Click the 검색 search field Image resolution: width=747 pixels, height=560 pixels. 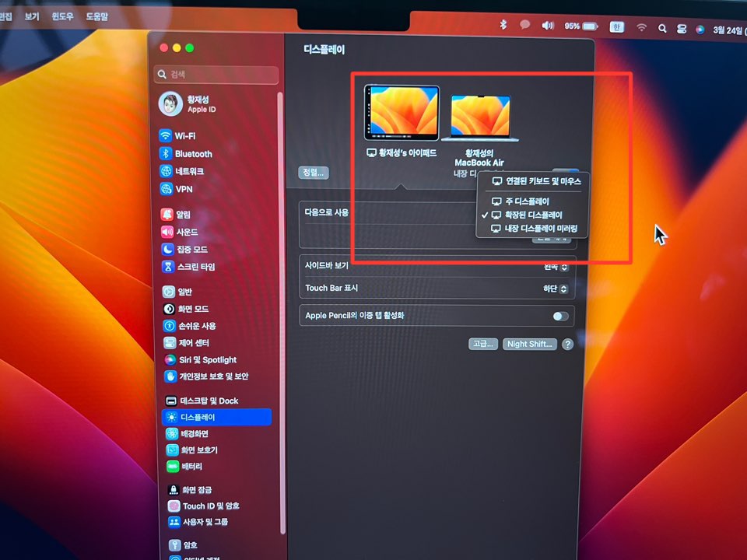click(x=216, y=75)
